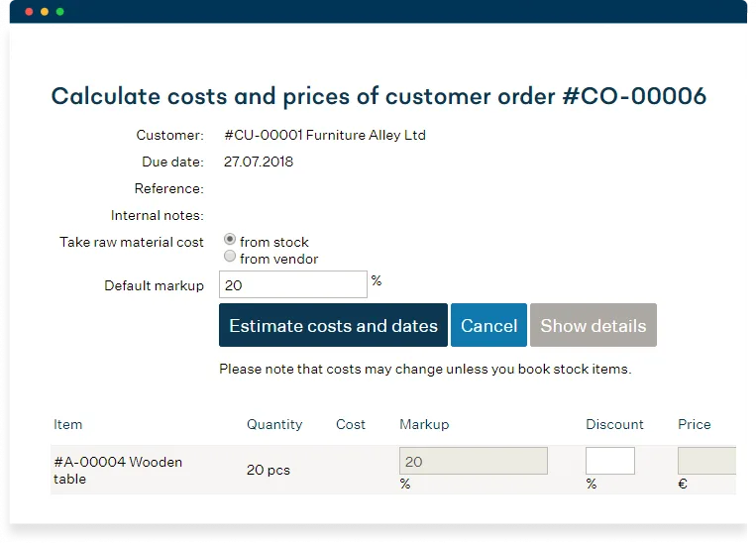Click the 'Price' column header
The width and height of the screenshot is (756, 543).
click(695, 424)
